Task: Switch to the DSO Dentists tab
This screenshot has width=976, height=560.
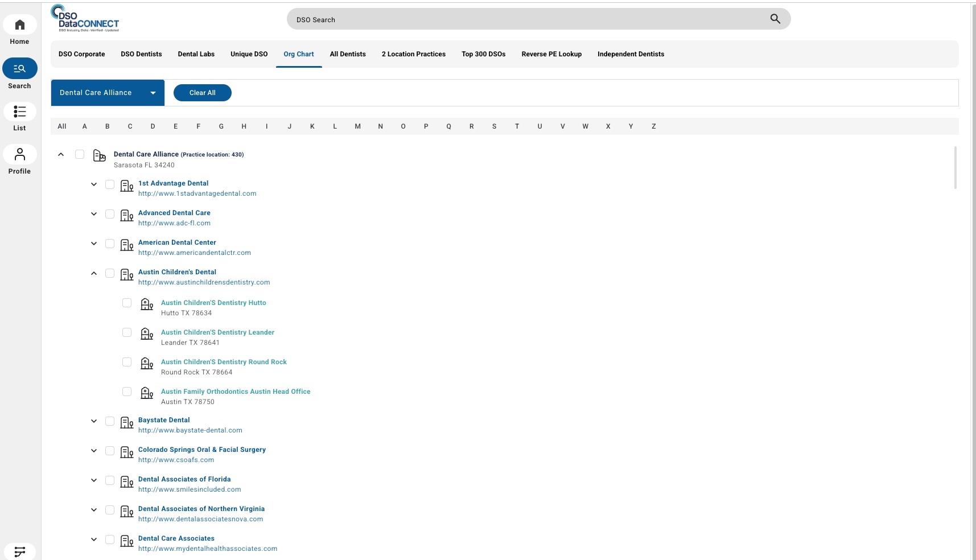Action: (x=141, y=54)
